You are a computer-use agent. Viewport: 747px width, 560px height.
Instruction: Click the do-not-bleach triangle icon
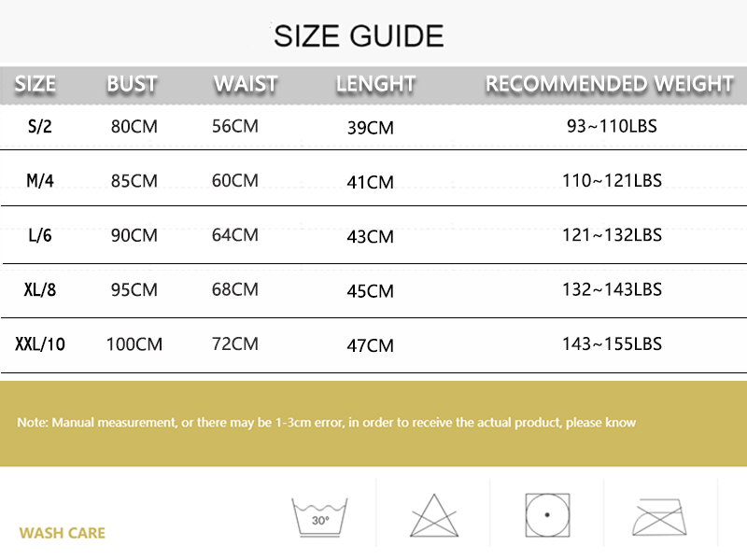point(433,515)
